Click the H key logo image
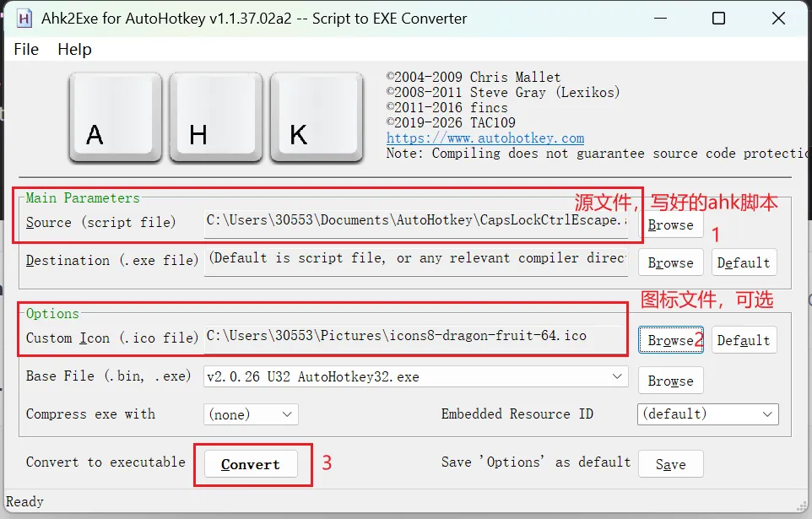Viewport: 812px width, 519px height. (x=215, y=117)
